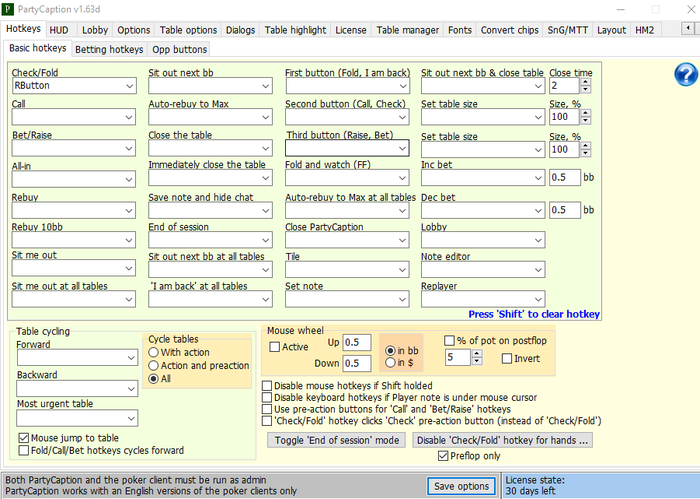Enable Mouse wheel Active checkbox
This screenshot has width=700, height=499.
275,347
